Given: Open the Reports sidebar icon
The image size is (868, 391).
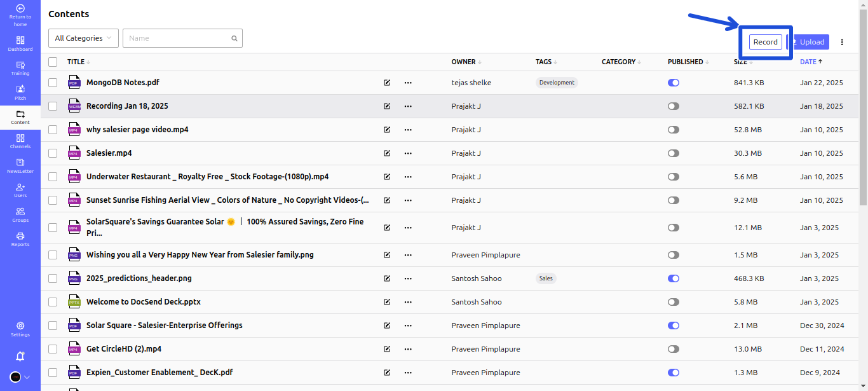Looking at the screenshot, I should pyautogui.click(x=20, y=237).
